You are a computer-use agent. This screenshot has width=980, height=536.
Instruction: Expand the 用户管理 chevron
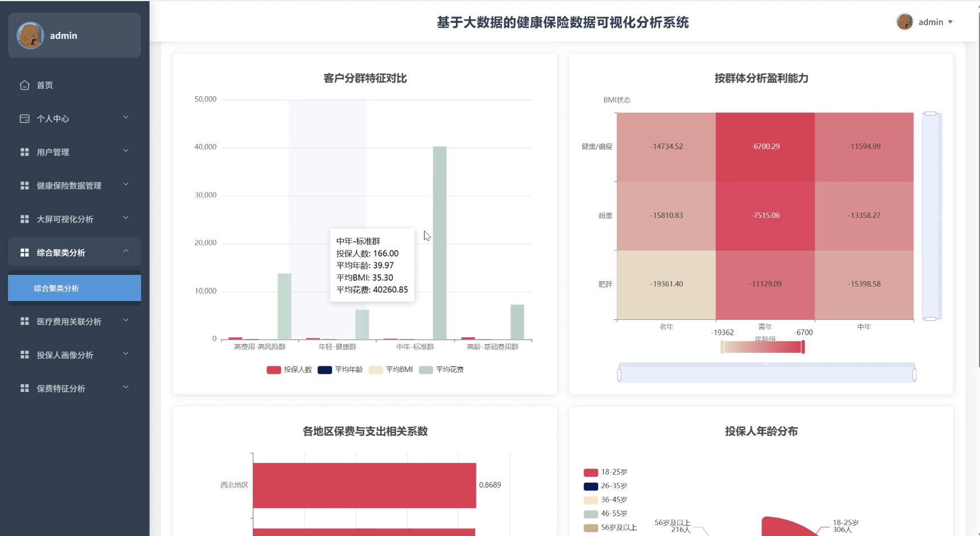126,151
